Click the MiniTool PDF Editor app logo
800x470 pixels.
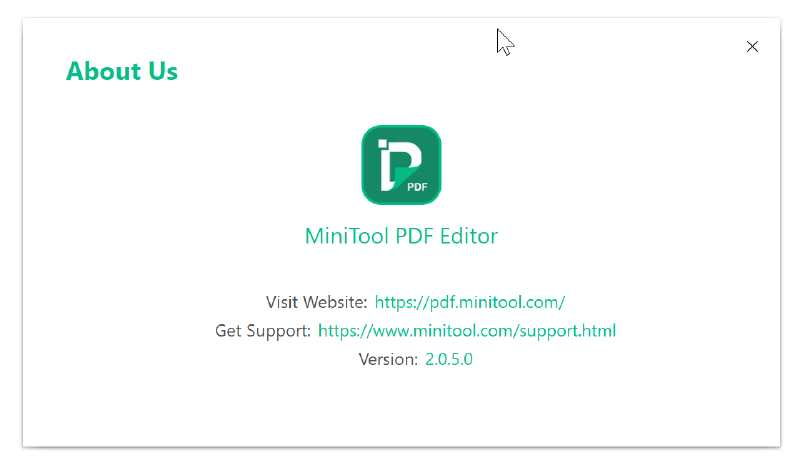tap(401, 165)
